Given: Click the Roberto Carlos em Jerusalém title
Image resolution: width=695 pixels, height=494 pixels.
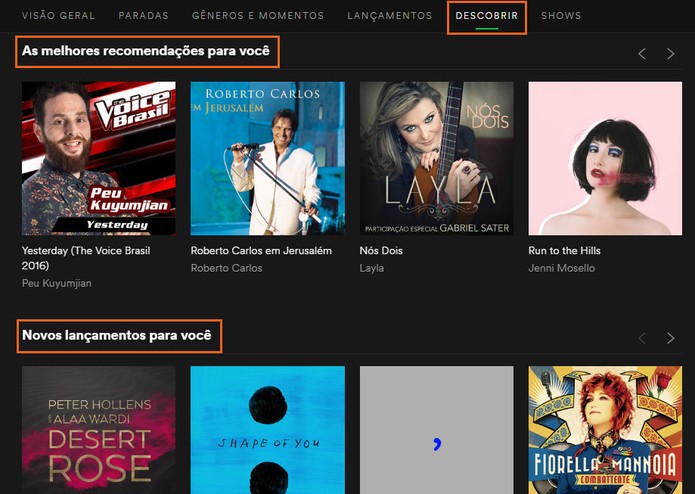Looking at the screenshot, I should click(261, 250).
